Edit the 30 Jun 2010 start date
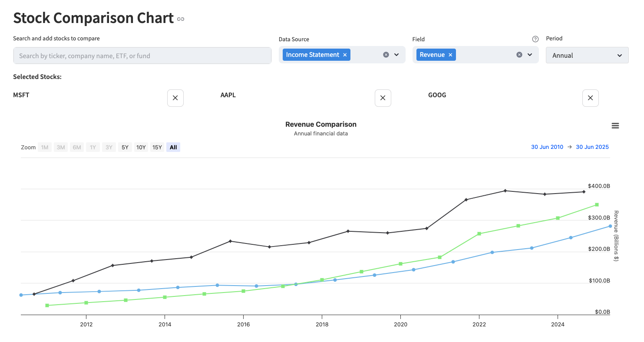 click(x=547, y=147)
